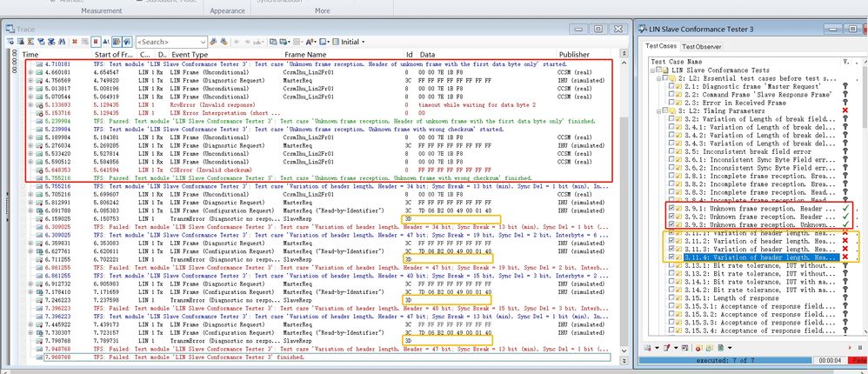Viewport: 868px width, 374px height.
Task: Enable the 3.13.1 Bit rate tolerance test checkbox
Action: [671, 265]
